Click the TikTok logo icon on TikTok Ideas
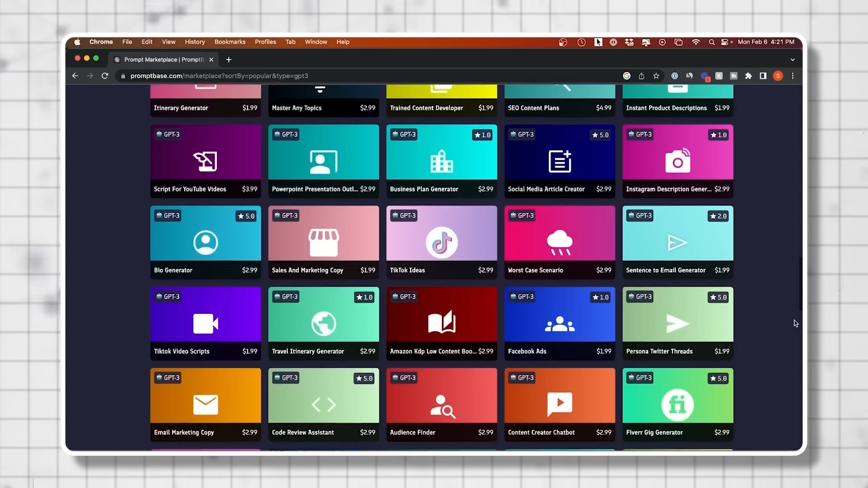This screenshot has height=488, width=868. pos(441,243)
